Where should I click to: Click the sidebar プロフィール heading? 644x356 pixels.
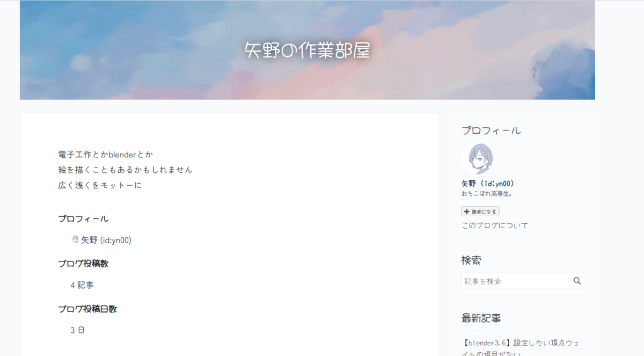click(x=491, y=130)
